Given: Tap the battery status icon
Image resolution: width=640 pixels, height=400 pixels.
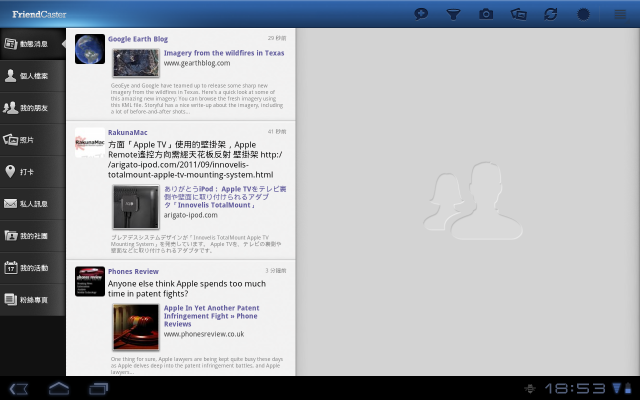Looking at the screenshot, I should (628, 388).
